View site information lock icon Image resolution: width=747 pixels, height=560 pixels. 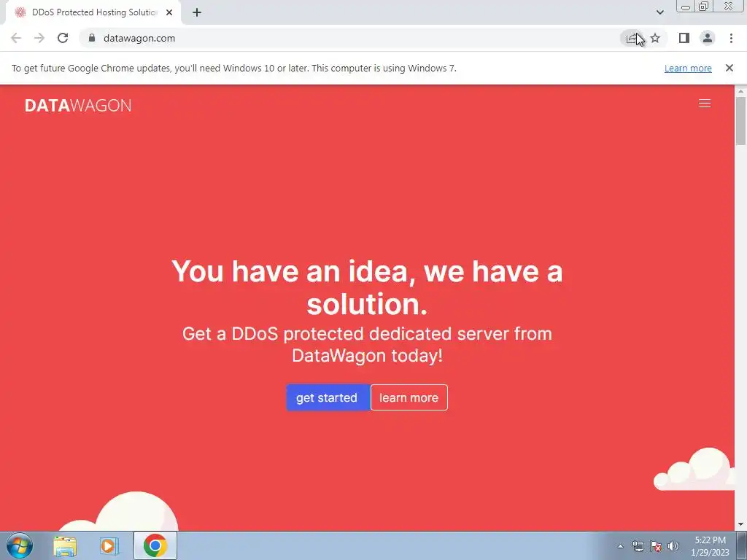click(92, 38)
